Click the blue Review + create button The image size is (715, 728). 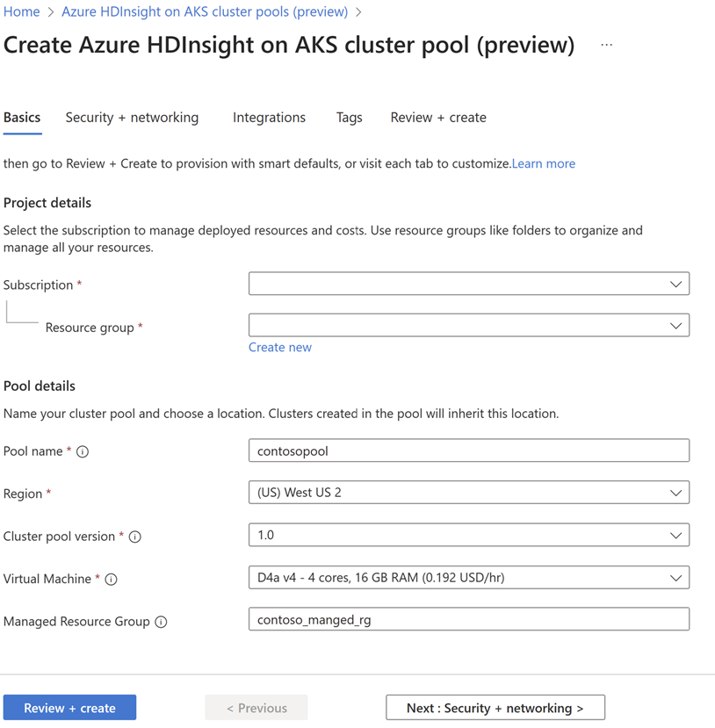click(x=69, y=708)
